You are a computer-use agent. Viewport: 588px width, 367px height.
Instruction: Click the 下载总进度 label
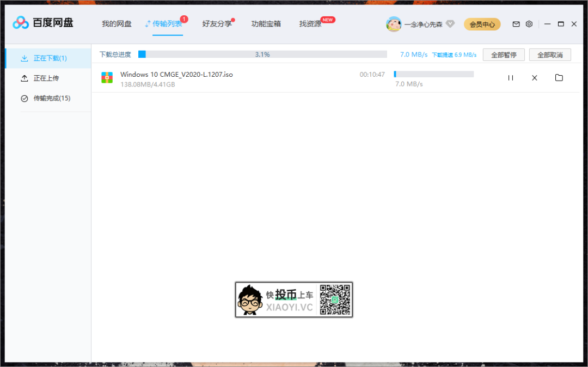pos(115,54)
